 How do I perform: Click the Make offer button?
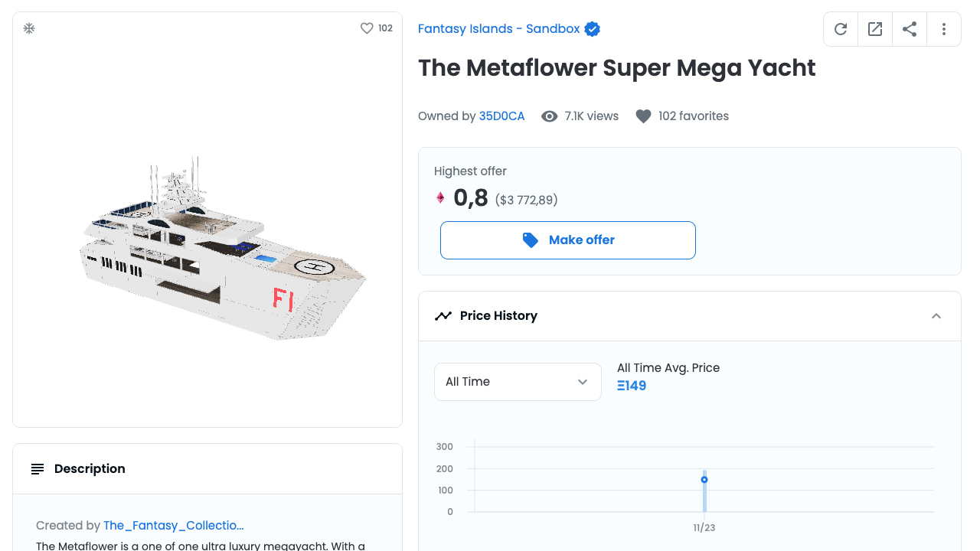click(568, 240)
